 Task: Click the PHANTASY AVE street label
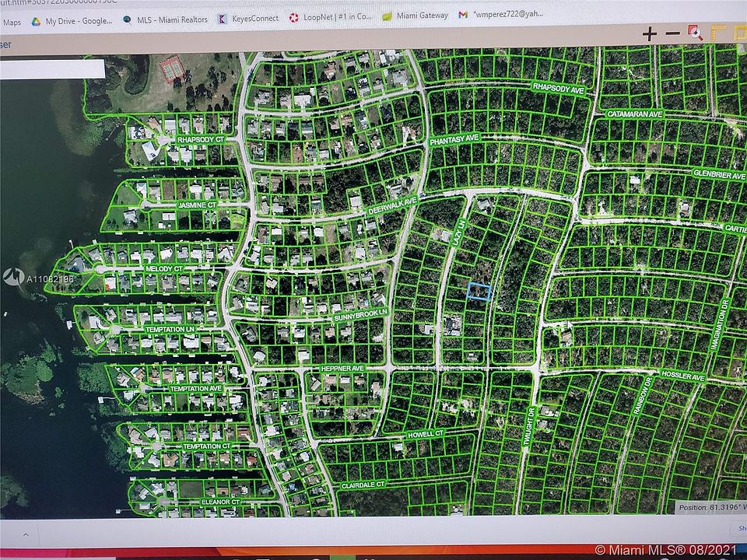(454, 139)
